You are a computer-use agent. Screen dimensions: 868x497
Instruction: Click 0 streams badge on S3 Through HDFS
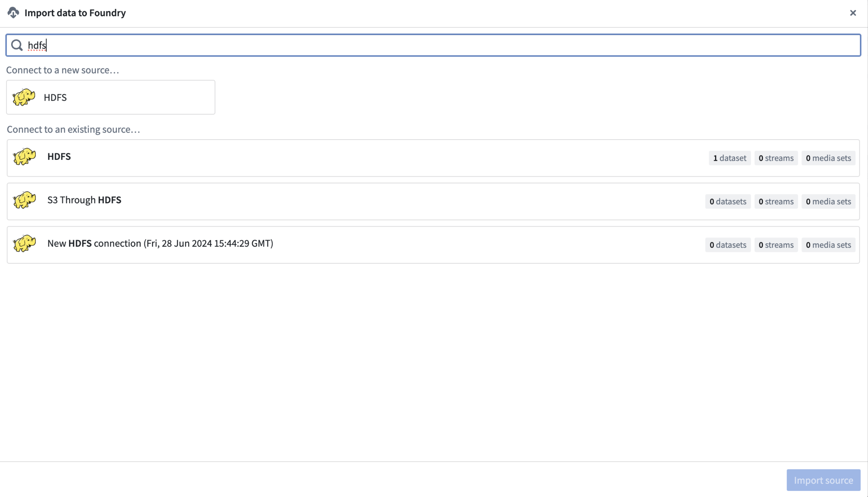tap(776, 201)
